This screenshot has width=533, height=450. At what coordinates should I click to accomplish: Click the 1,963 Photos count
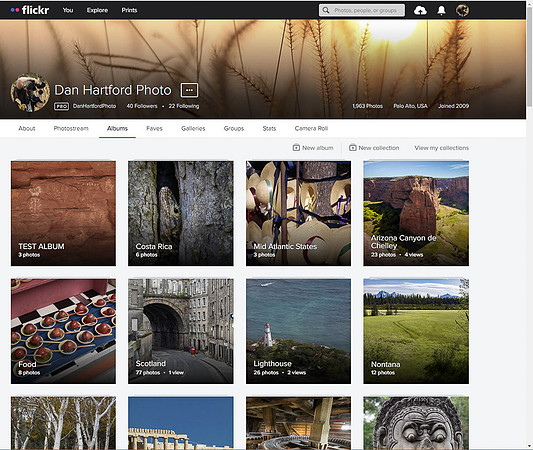pos(367,106)
